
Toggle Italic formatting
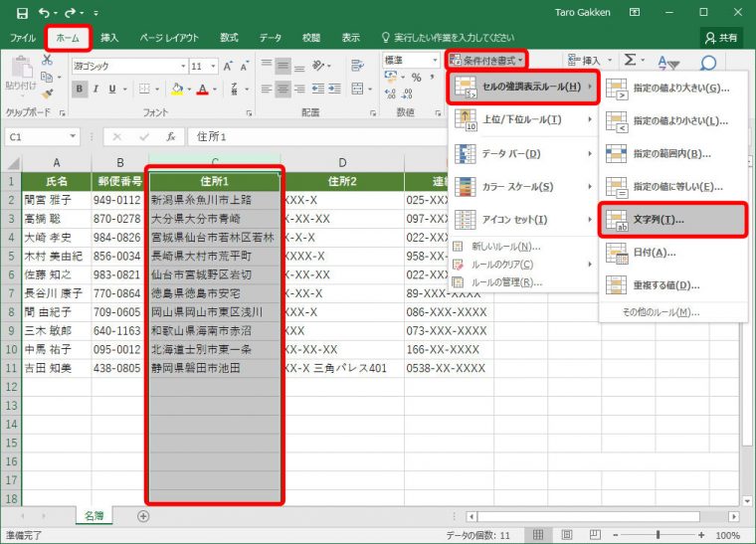pyautogui.click(x=95, y=89)
